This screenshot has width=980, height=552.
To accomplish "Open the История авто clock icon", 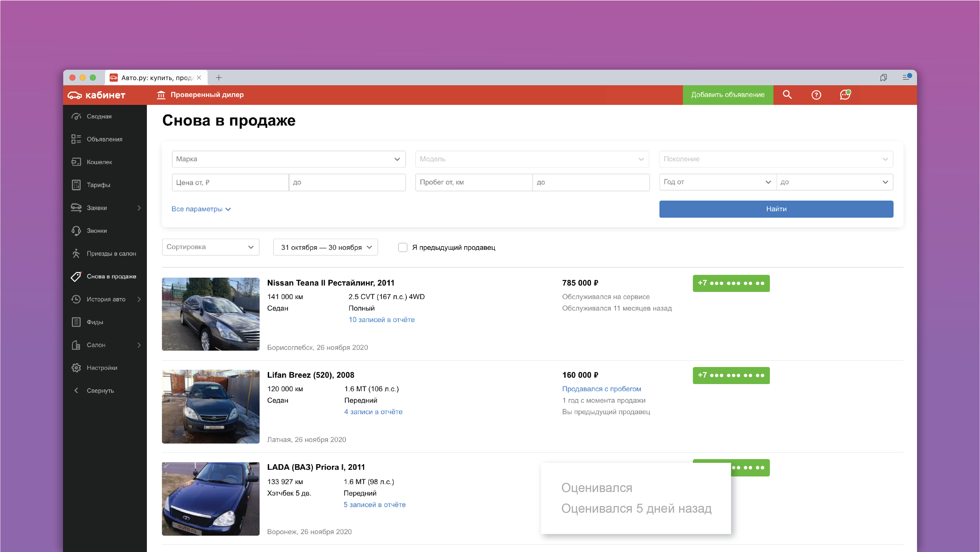I will click(76, 299).
